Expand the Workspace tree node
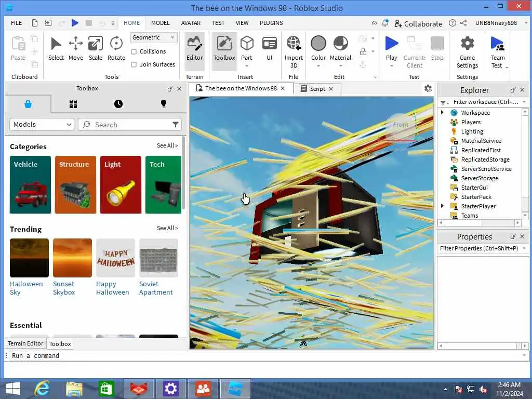The height and width of the screenshot is (399, 532). click(x=442, y=112)
